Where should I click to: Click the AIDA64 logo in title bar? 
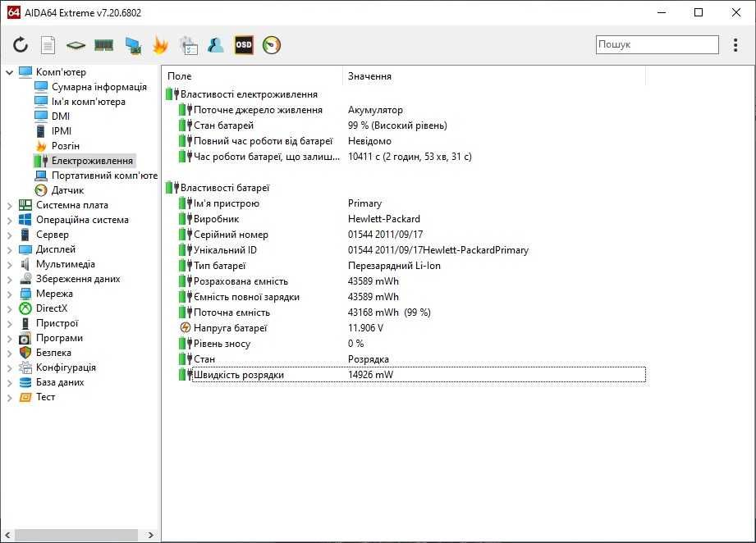[13, 12]
